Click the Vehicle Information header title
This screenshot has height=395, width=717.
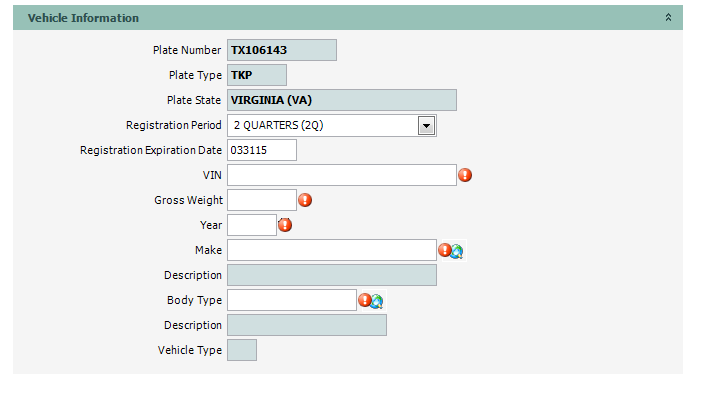tap(83, 18)
